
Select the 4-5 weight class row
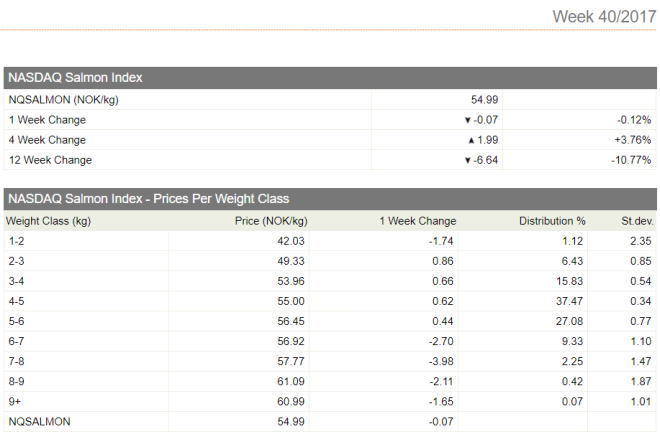click(330, 302)
